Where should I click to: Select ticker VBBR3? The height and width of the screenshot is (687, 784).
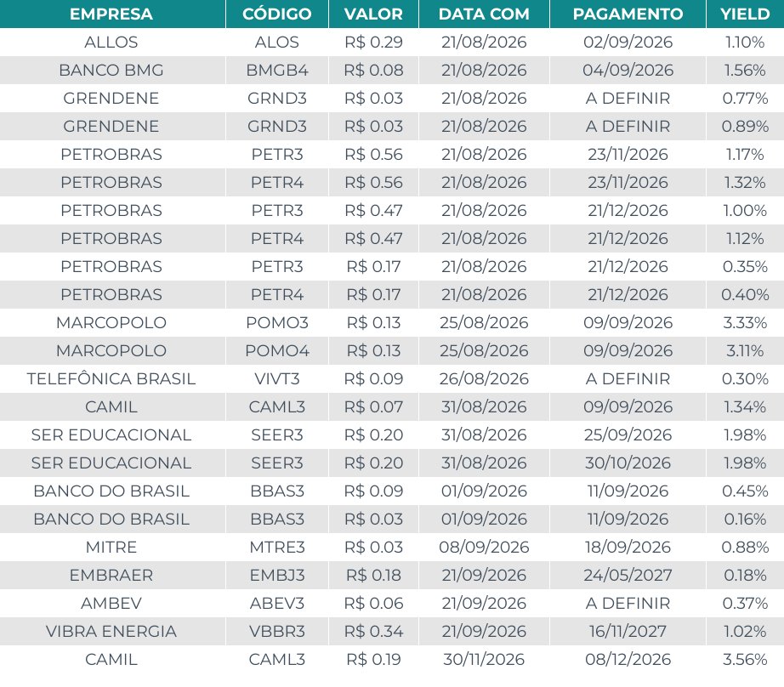pyautogui.click(x=277, y=631)
